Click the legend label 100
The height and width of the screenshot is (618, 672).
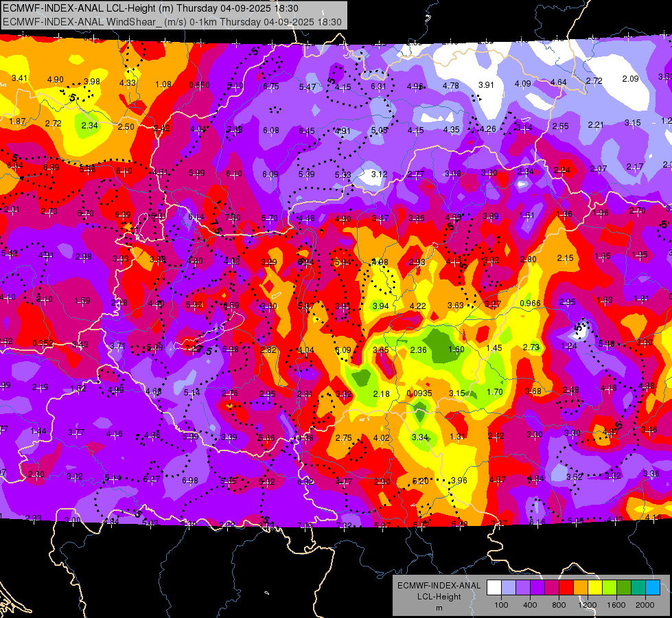tap(501, 605)
